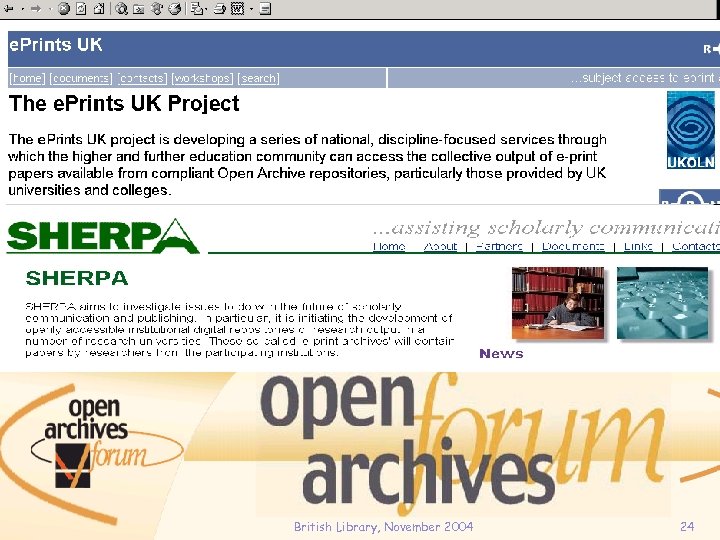
Task: Click the teal keyboard photo thumbnail
Action: tap(663, 303)
